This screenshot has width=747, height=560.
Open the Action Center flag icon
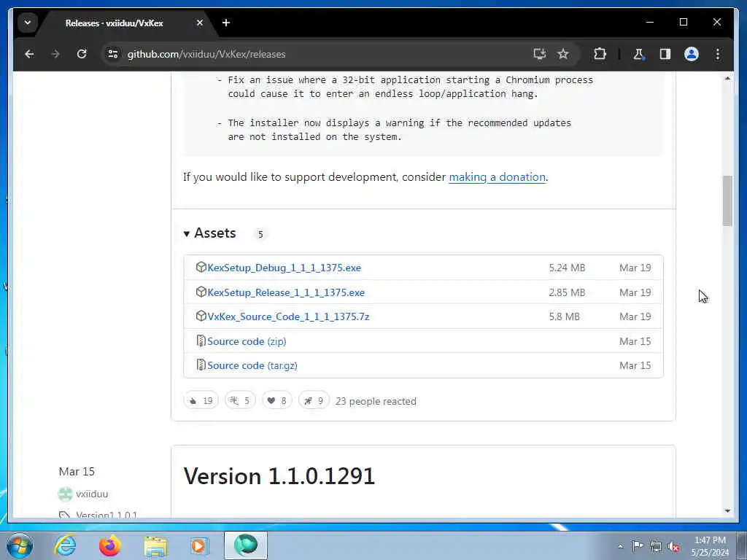tap(638, 546)
